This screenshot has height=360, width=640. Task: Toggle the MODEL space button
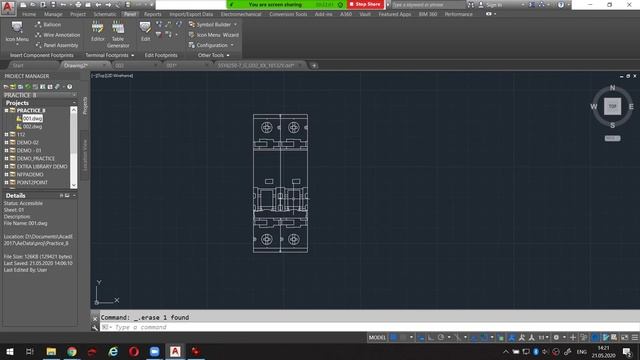click(x=377, y=338)
